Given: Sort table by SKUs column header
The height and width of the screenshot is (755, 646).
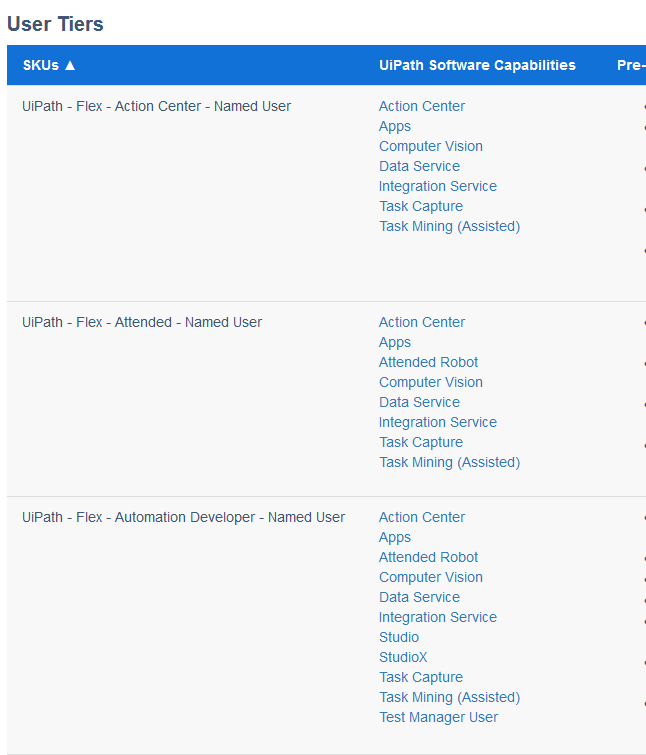Looking at the screenshot, I should tap(49, 65).
